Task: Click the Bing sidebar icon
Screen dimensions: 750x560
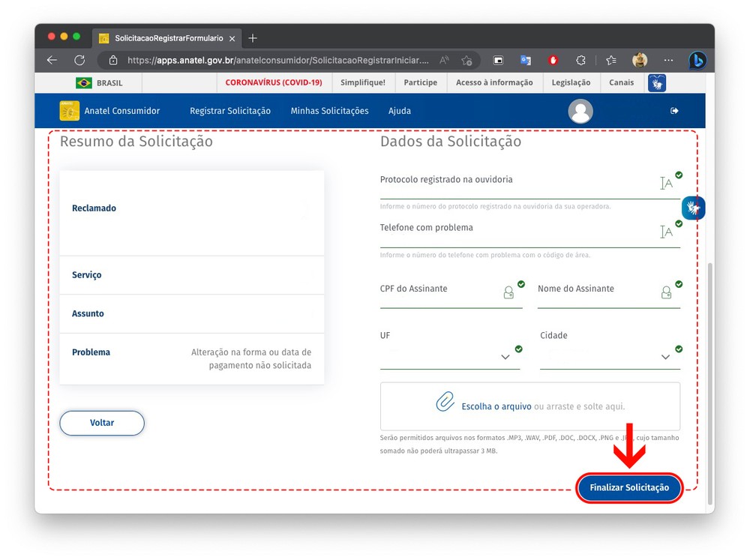Action: tap(697, 60)
